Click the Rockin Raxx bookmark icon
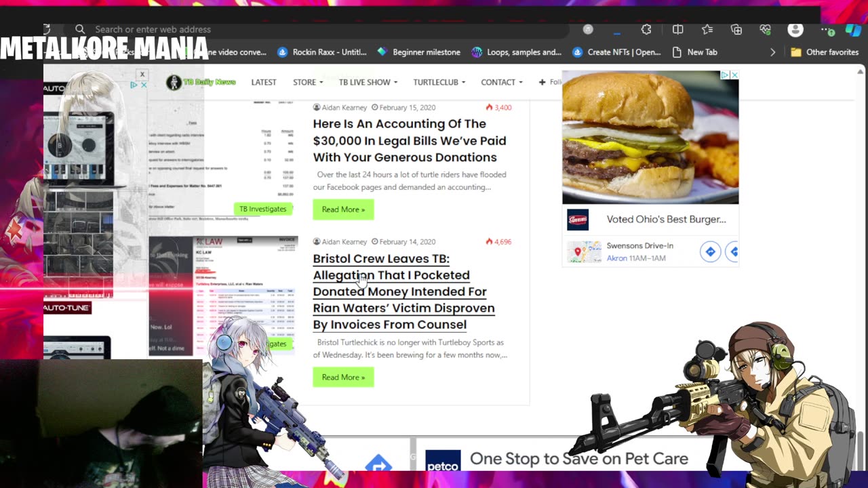868x488 pixels. 283,52
